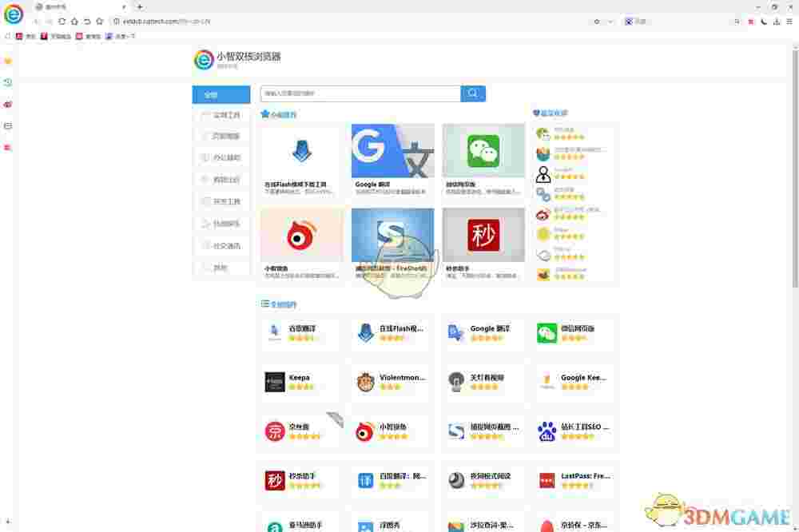Click the blue 译 translate extension icon
This screenshot has width=799, height=532.
(365, 480)
